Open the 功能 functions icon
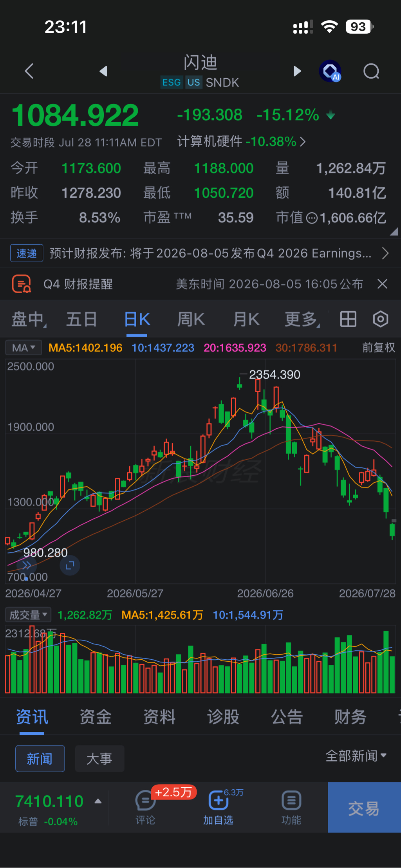This screenshot has height=868, width=401. [291, 807]
